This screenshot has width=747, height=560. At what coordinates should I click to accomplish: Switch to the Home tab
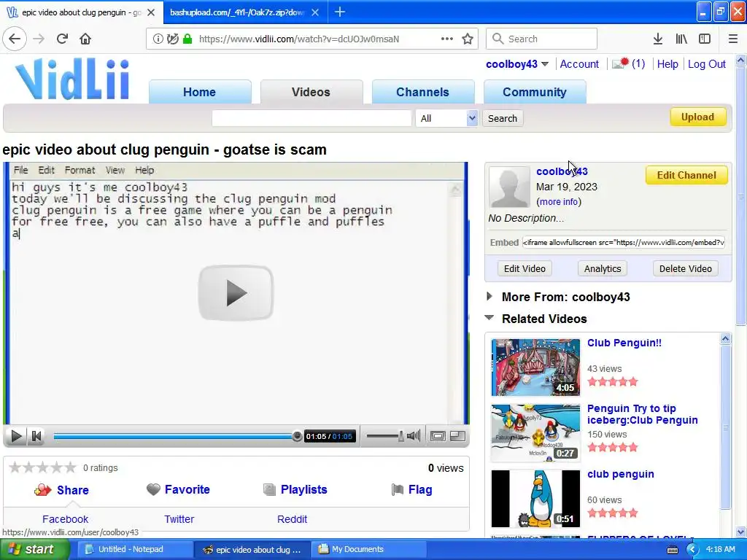pos(200,92)
